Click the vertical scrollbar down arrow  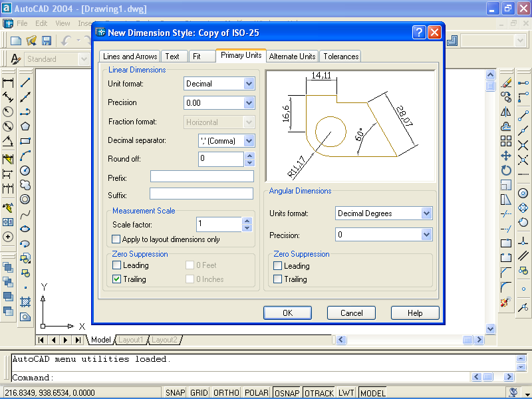tap(490, 329)
